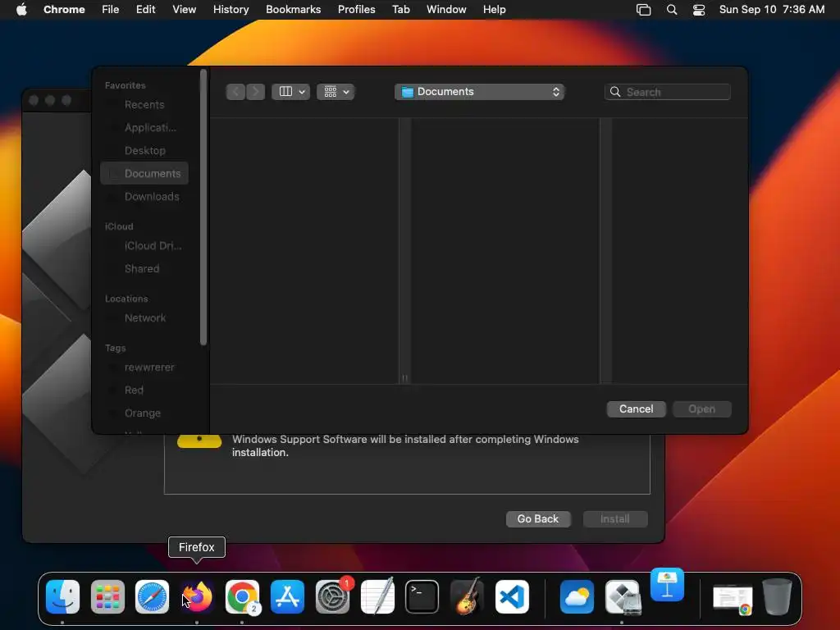Viewport: 840px width, 630px height.
Task: Select Applications in the sidebar
Action: point(144,127)
